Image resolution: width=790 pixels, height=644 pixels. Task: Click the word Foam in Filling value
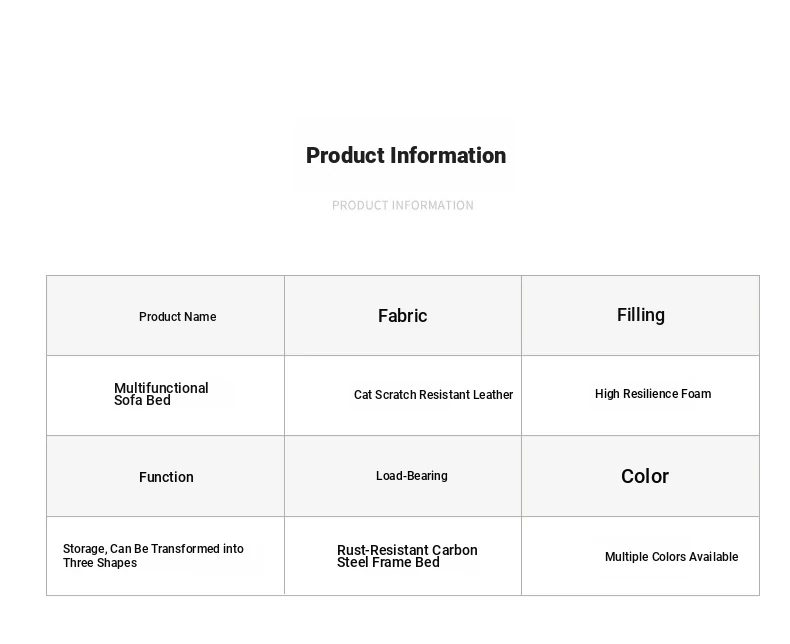pos(696,394)
